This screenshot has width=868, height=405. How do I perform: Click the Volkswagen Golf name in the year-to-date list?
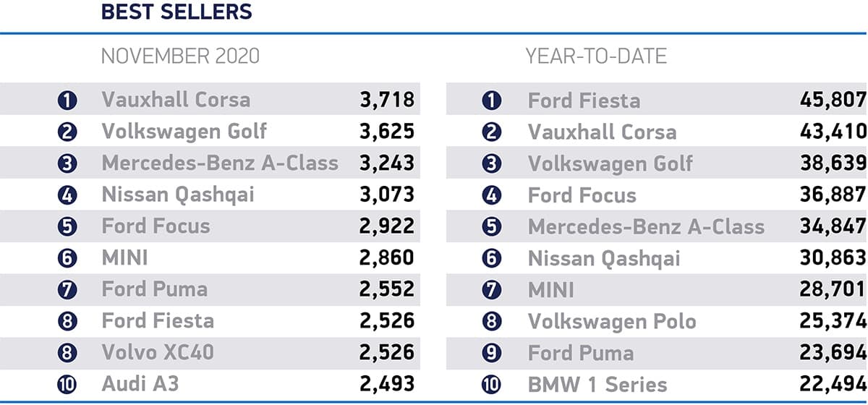click(x=610, y=163)
